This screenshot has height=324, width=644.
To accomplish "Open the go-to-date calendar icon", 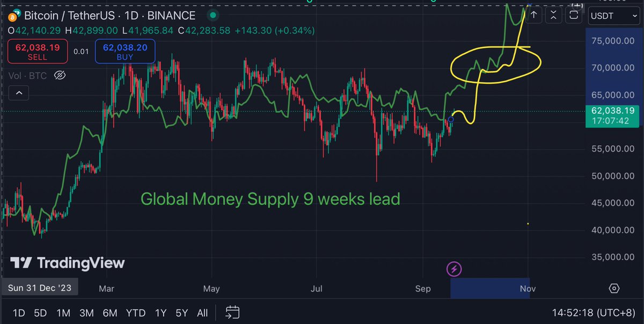I will (232, 312).
